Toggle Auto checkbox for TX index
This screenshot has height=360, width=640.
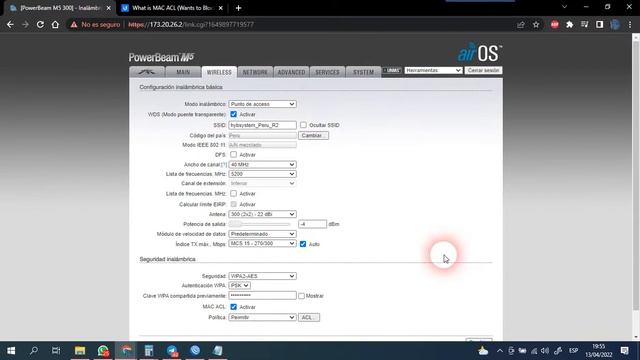303,244
